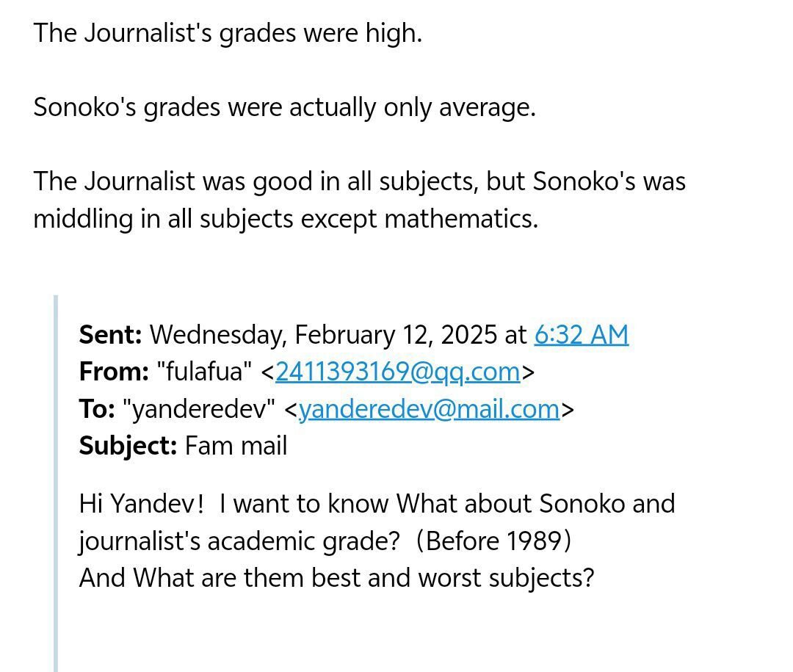Click the date "Wednesday, February 12, 2025"
Viewport: 793px width, 672px height.
click(x=323, y=335)
